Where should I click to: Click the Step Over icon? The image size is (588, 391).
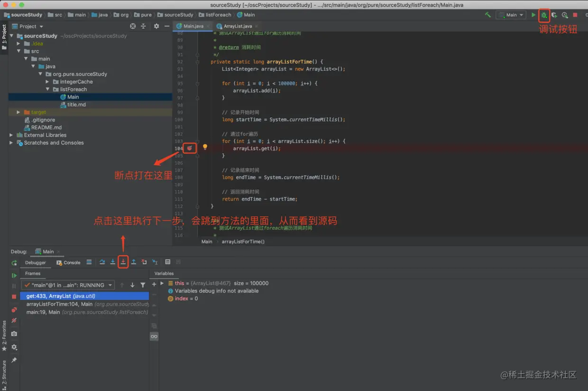(102, 262)
